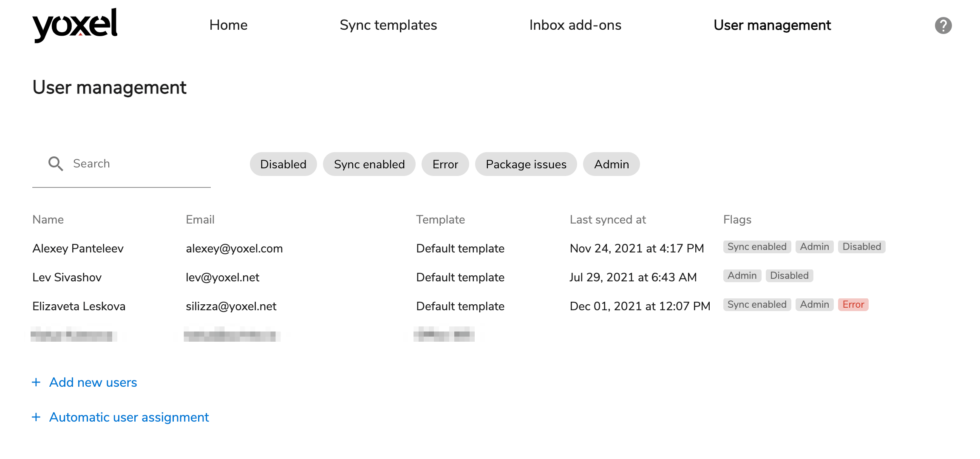Toggle the Error filter chip

(x=445, y=164)
